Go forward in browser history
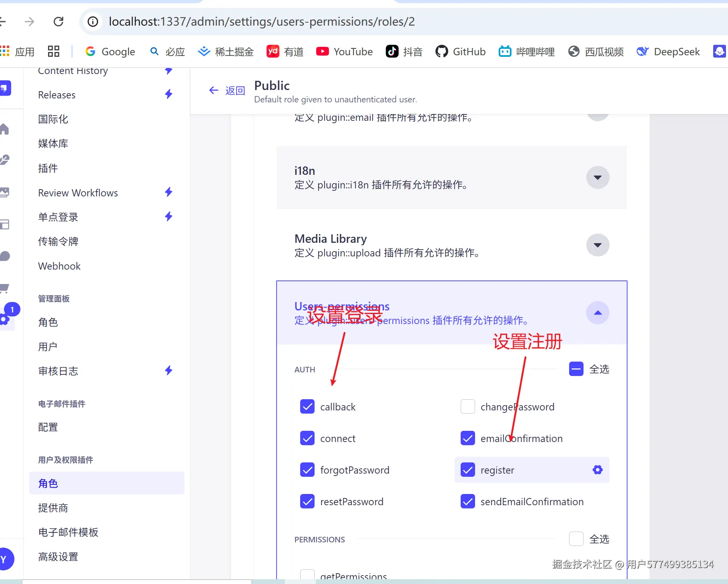The width and height of the screenshot is (728, 584). click(x=29, y=22)
